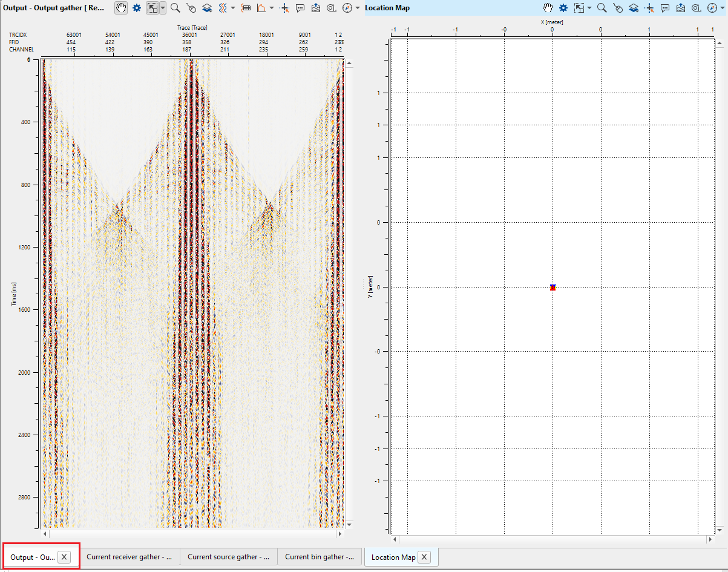Click seismic panel horizontal scrollbar right arrow
Image resolution: width=728 pixels, height=572 pixels.
coord(340,534)
